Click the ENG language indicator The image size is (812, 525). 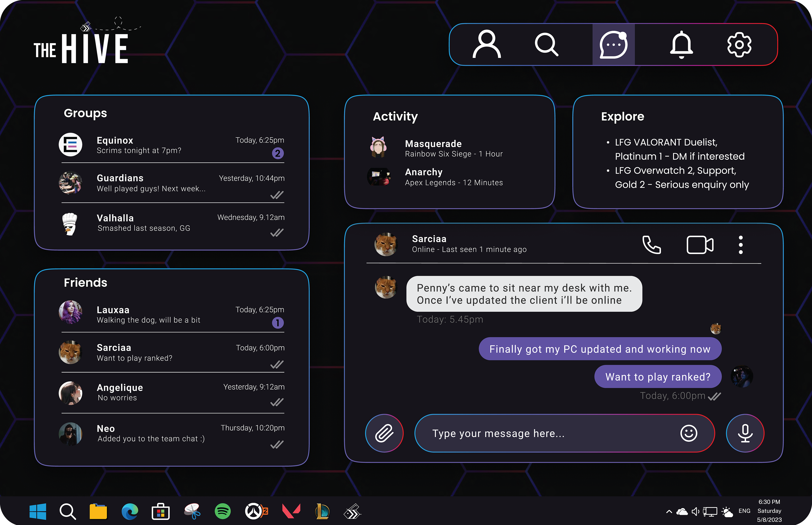pyautogui.click(x=744, y=511)
